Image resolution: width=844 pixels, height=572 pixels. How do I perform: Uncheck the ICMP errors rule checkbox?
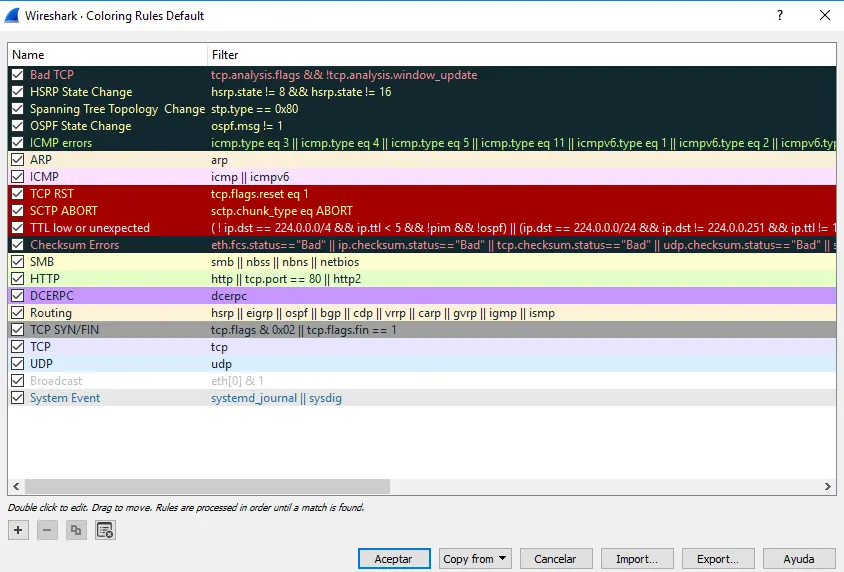coord(18,143)
